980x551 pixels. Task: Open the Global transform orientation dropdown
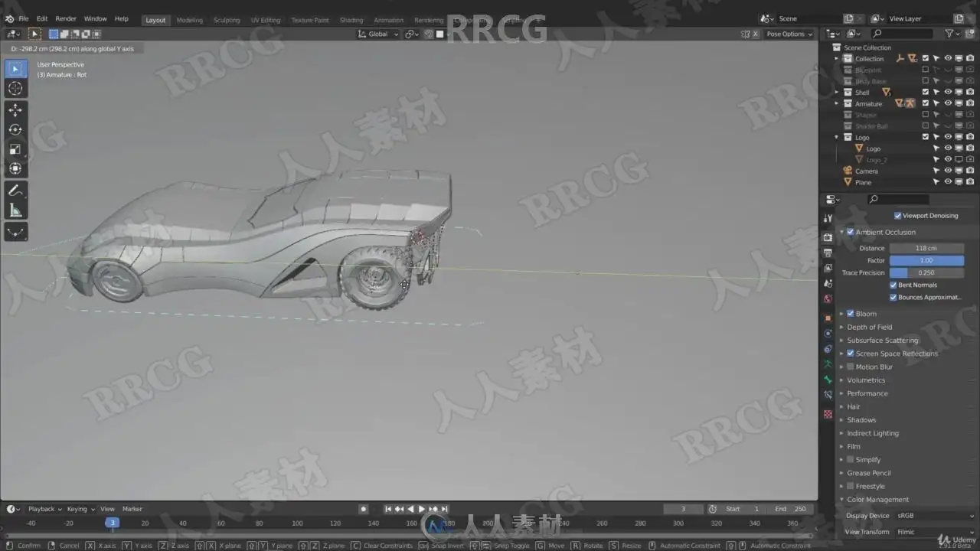click(x=378, y=34)
